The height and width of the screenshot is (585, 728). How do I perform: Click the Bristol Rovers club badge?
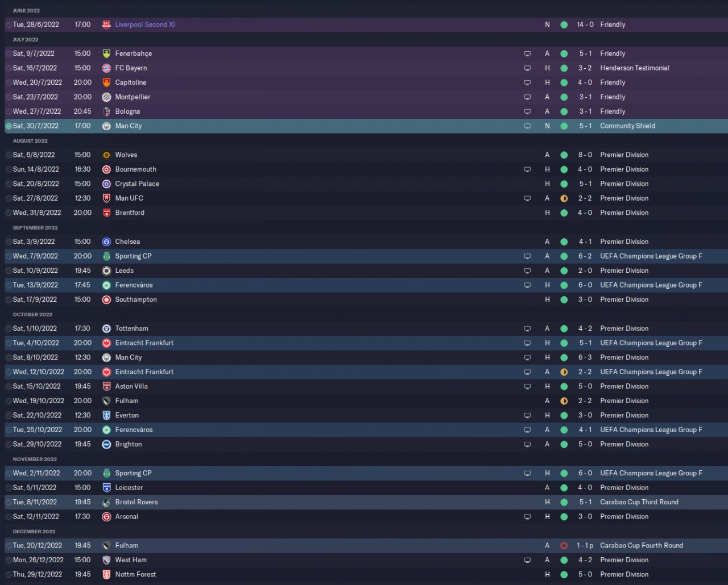tap(106, 503)
